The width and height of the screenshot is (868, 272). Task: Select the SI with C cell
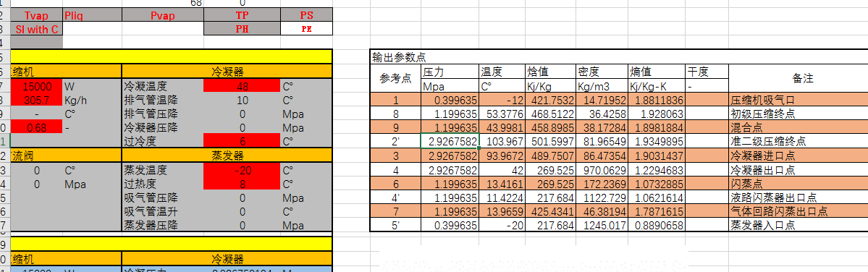pyautogui.click(x=36, y=29)
